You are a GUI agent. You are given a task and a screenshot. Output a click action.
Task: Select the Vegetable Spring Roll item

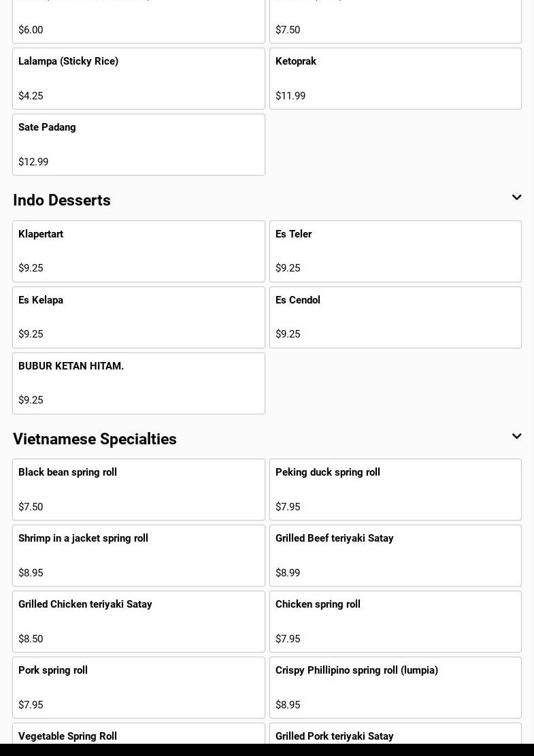click(138, 736)
